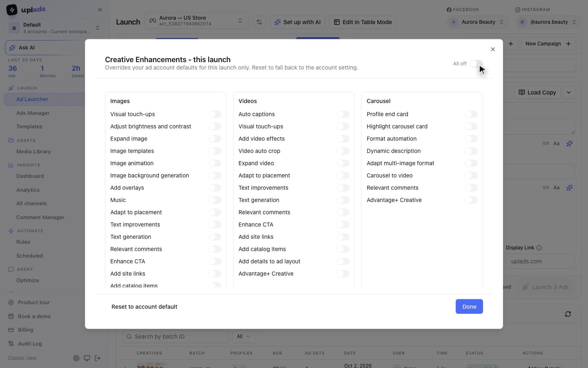Click the Display Link uplads.com field

(x=541, y=261)
